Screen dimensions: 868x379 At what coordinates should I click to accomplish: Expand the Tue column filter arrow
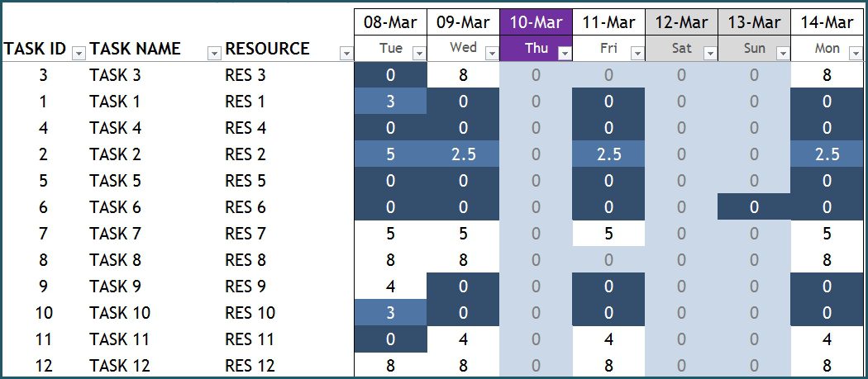(x=420, y=53)
